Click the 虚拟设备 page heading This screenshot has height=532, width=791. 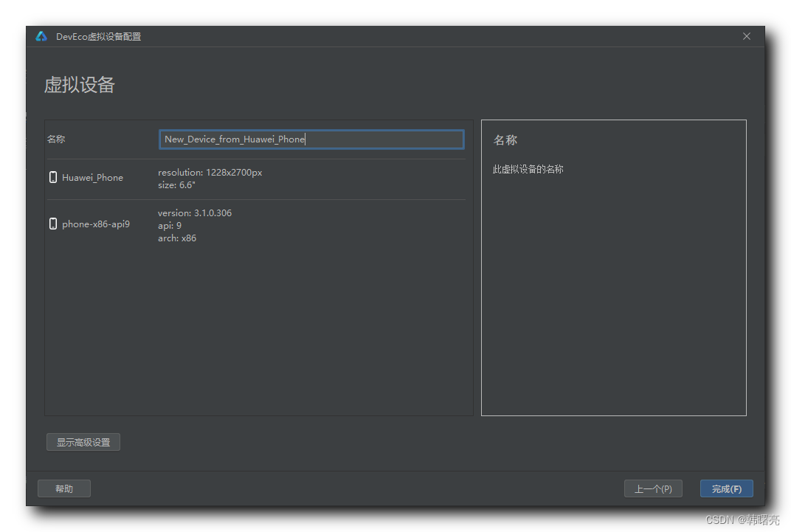[x=79, y=85]
